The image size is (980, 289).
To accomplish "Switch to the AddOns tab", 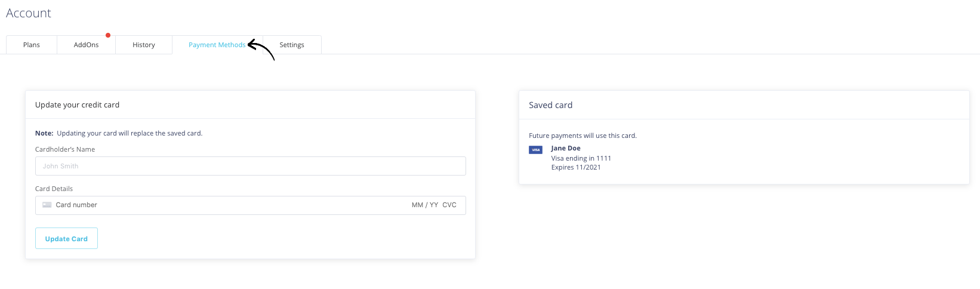I will tap(87, 45).
